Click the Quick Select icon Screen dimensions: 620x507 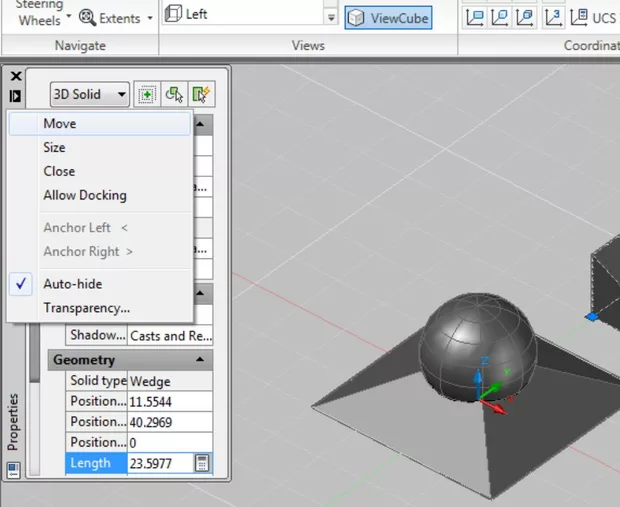point(203,94)
